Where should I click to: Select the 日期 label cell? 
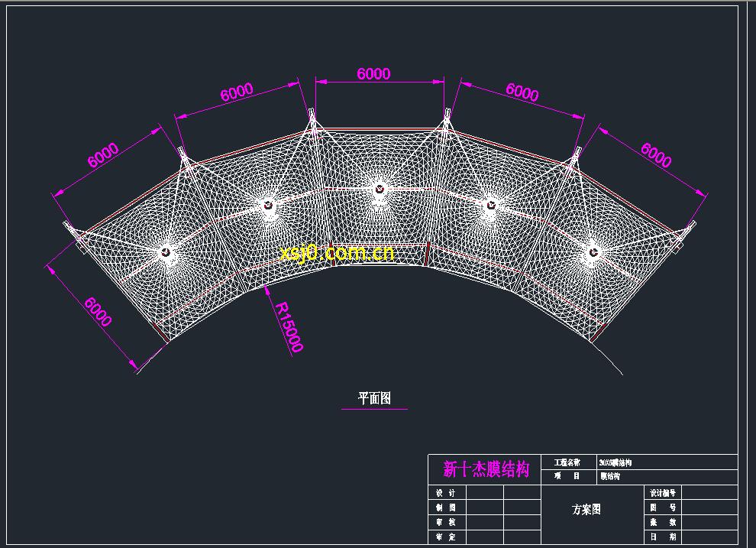pyautogui.click(x=661, y=537)
